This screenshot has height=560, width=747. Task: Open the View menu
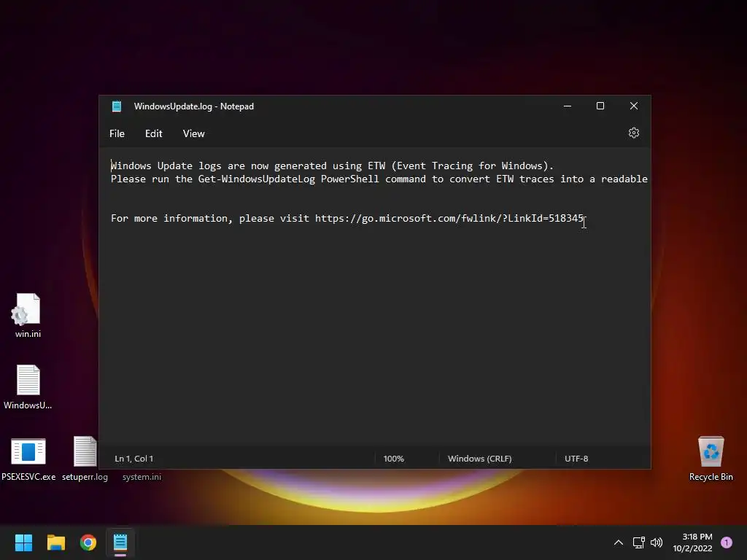(x=193, y=134)
